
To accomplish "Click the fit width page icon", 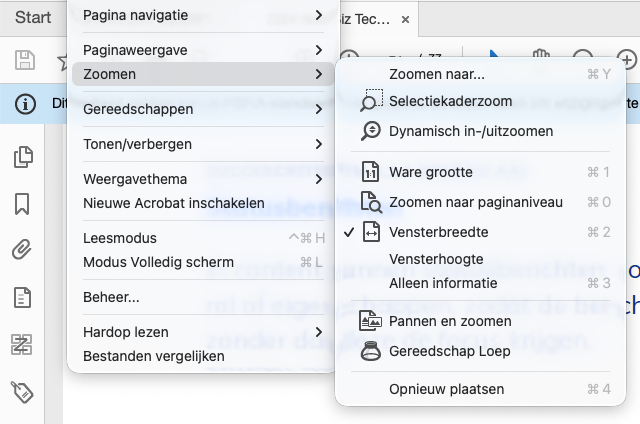I will 371,232.
